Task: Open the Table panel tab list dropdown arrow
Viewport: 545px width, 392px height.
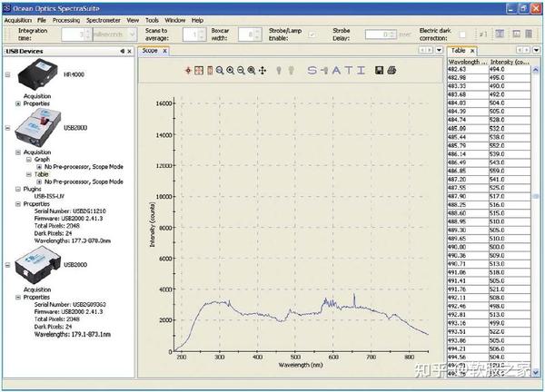Action: [536, 50]
